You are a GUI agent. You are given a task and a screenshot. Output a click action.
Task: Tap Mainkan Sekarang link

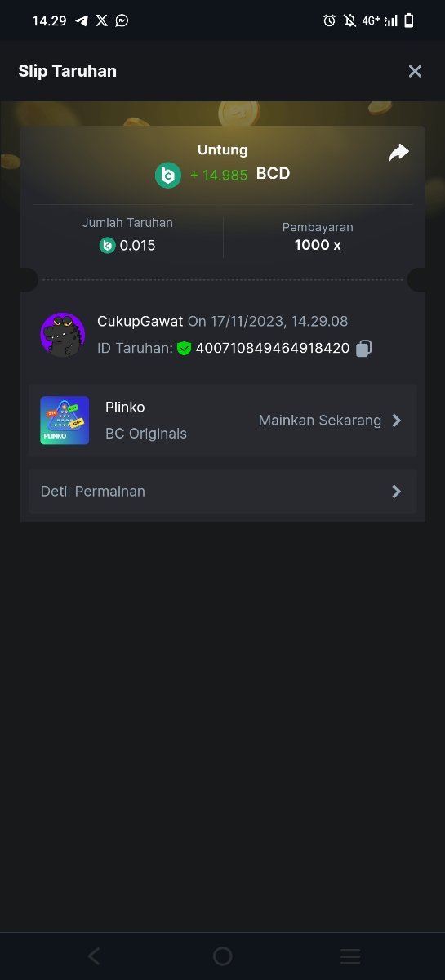click(x=320, y=421)
